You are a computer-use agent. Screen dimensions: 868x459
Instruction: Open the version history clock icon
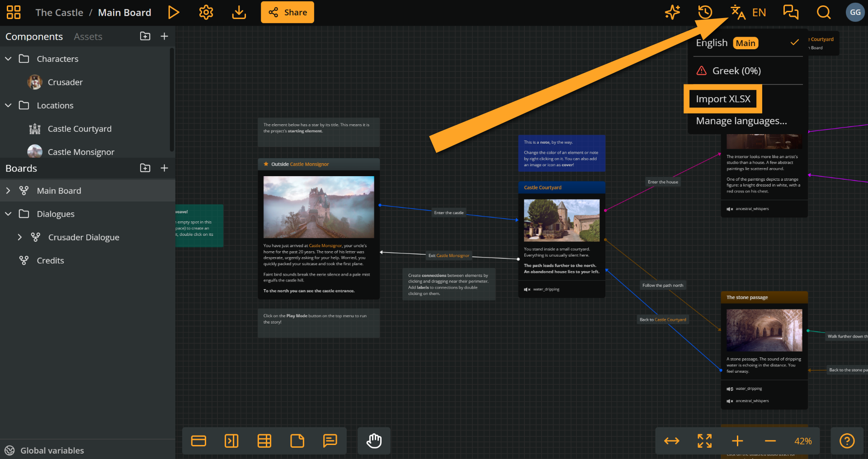(705, 12)
